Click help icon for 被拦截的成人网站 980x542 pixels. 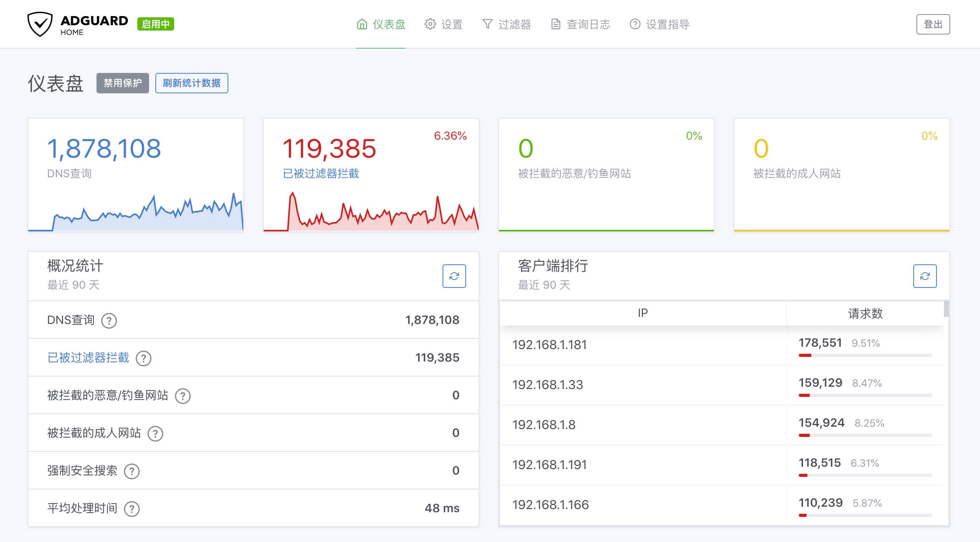(155, 434)
